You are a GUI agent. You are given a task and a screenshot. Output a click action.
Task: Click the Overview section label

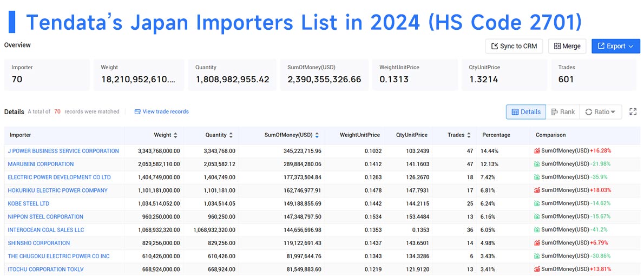[17, 45]
